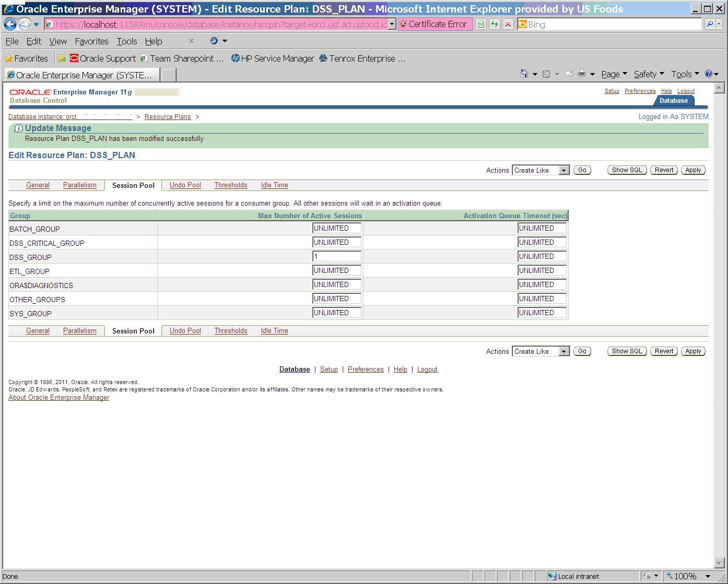Open the address bar URL dropdown
This screenshot has height=584, width=728.
point(392,25)
